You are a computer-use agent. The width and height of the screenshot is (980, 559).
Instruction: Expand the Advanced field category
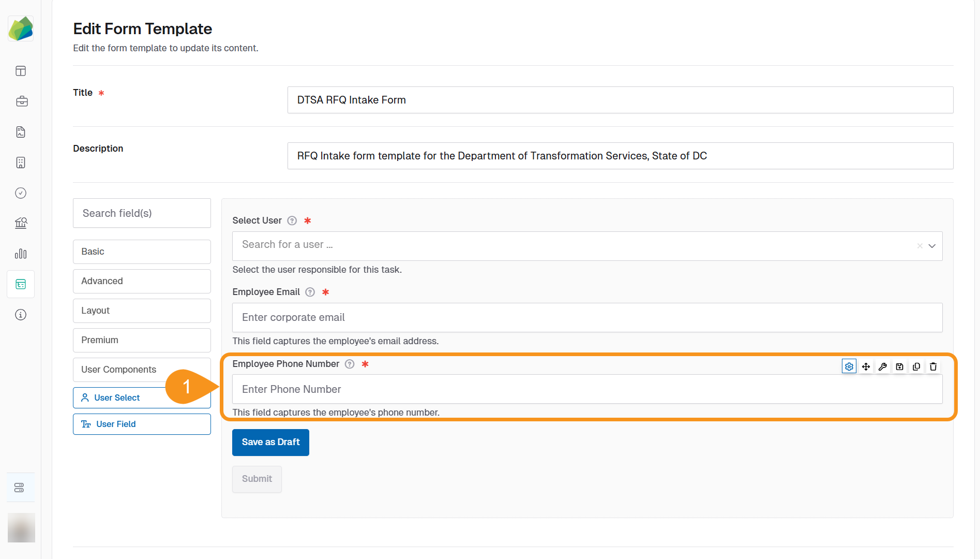141,281
